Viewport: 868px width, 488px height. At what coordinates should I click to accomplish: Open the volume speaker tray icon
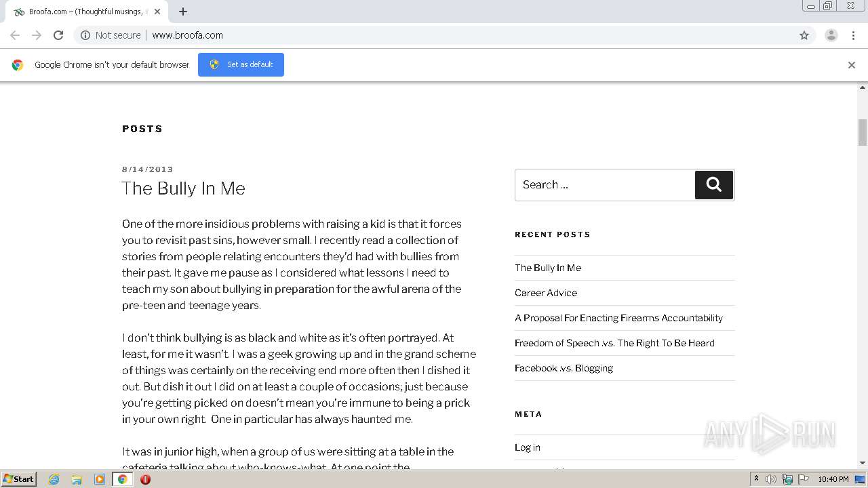tap(771, 479)
